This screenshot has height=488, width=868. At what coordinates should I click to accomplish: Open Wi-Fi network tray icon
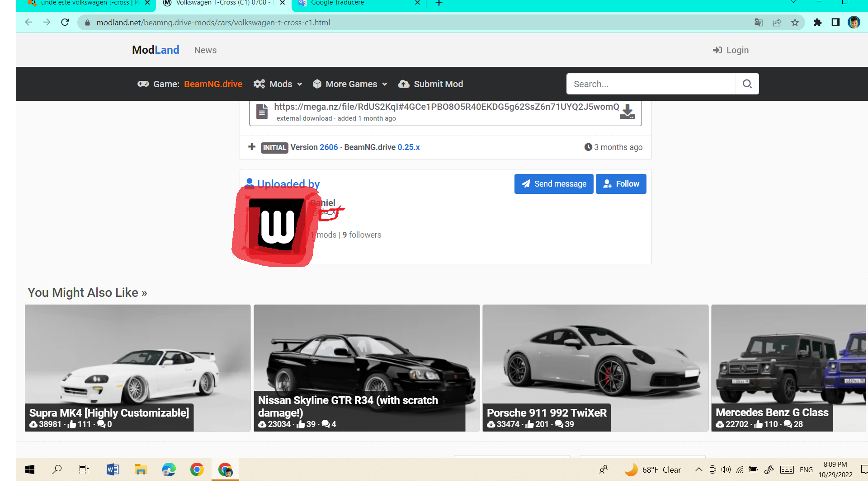pos(740,469)
